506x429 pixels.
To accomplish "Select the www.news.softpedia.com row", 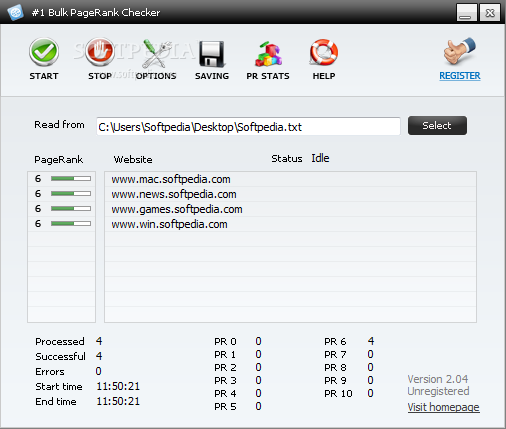I will 290,194.
